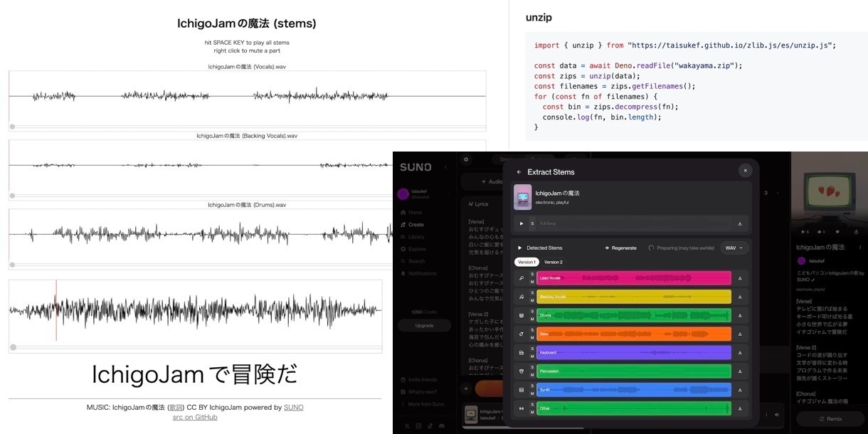Open Search in Suno sidebar
Screen dimensions: 868x434
click(412, 261)
